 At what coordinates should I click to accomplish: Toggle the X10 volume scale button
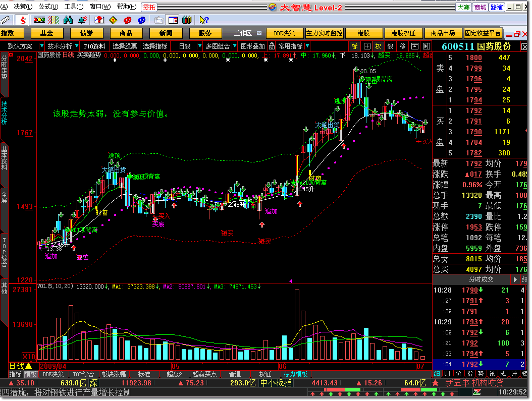click(x=29, y=357)
